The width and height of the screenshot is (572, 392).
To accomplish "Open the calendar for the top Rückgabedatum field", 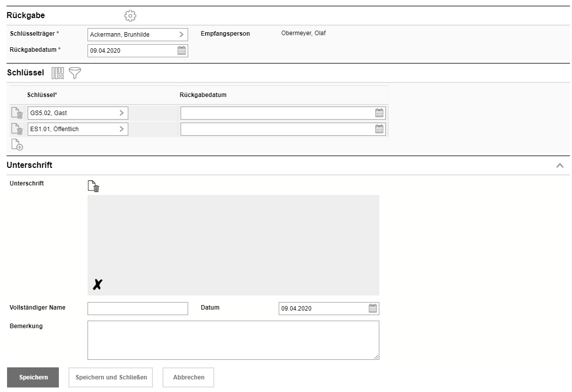I will (x=182, y=50).
